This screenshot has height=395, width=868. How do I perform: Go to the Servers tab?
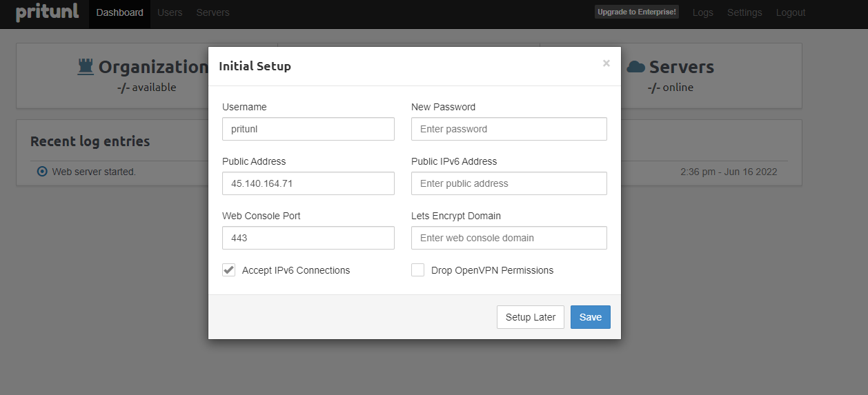pos(213,12)
